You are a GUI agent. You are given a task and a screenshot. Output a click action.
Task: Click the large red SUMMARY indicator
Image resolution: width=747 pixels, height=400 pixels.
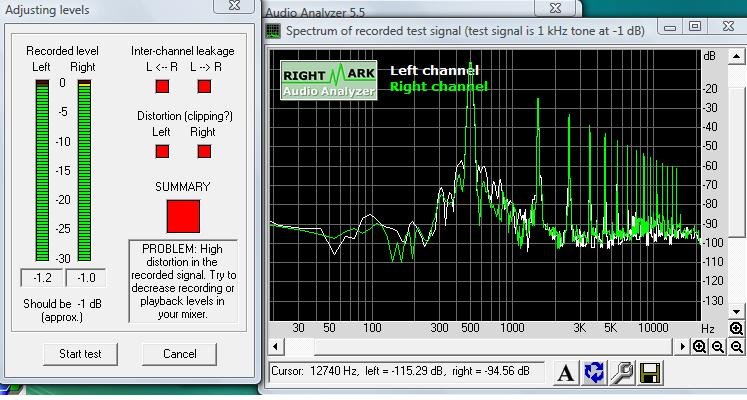click(183, 216)
